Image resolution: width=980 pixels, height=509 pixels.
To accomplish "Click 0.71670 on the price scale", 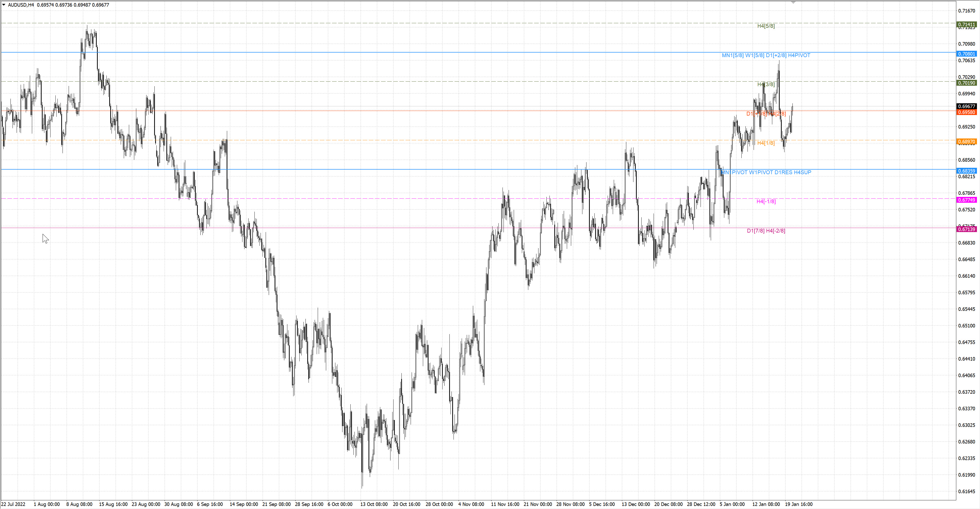I will click(x=966, y=11).
